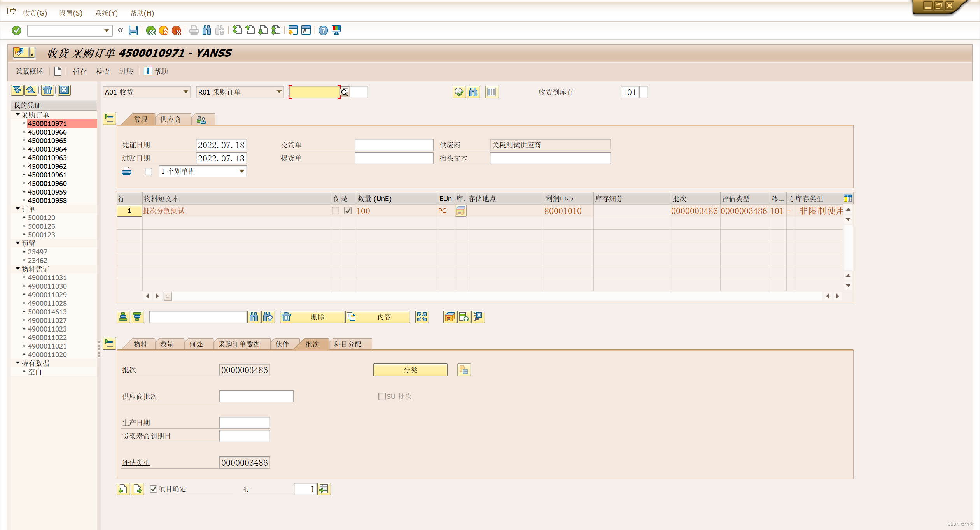This screenshot has height=530, width=980.
Task: Click the red Cancel toolbar icon
Action: tap(177, 30)
